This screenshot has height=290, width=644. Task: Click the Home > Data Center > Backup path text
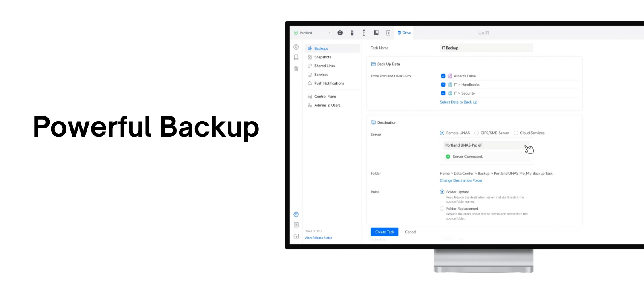pyautogui.click(x=496, y=174)
